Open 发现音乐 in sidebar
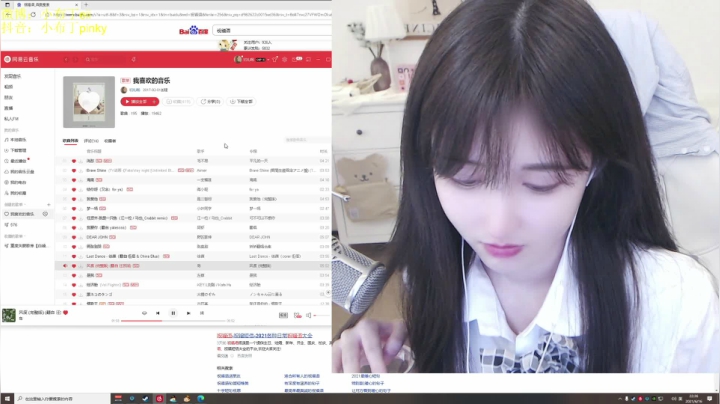 coord(13,76)
